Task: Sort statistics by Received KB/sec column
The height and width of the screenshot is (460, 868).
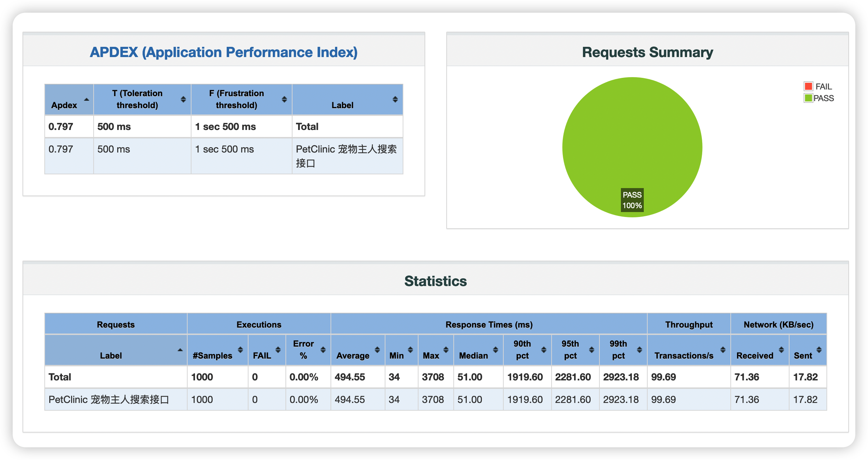Action: click(781, 350)
